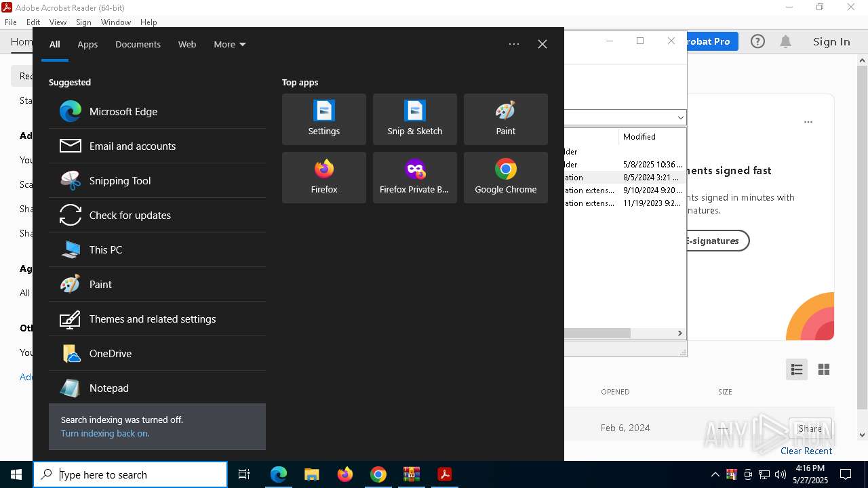
Task: Launch Notepad from suggested list
Action: (157, 388)
